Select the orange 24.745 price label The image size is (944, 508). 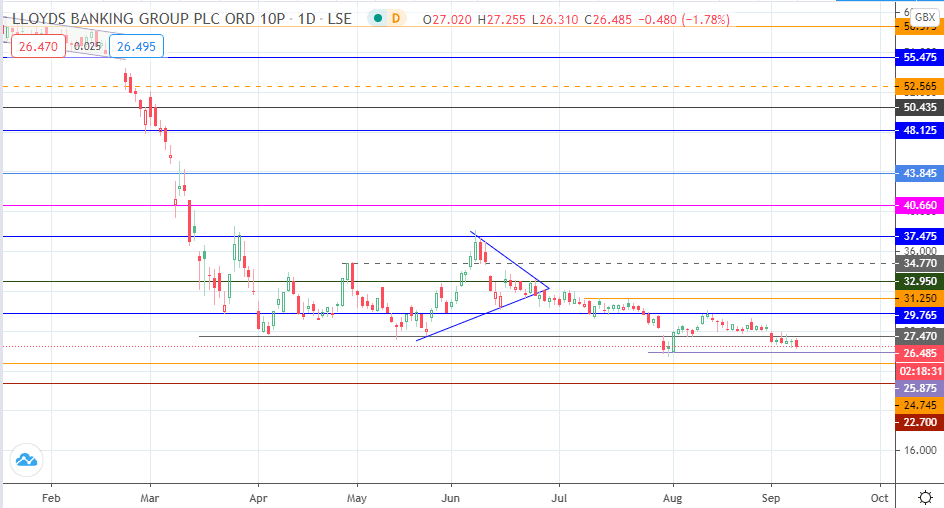919,405
